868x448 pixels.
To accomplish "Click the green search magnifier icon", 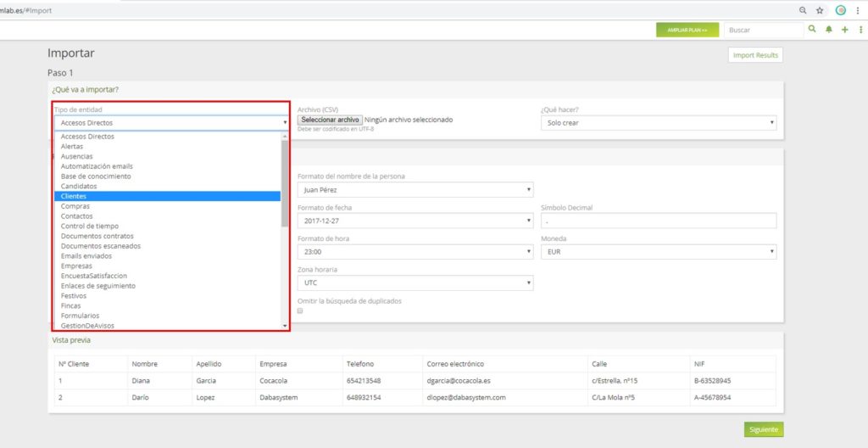I will pos(811,30).
